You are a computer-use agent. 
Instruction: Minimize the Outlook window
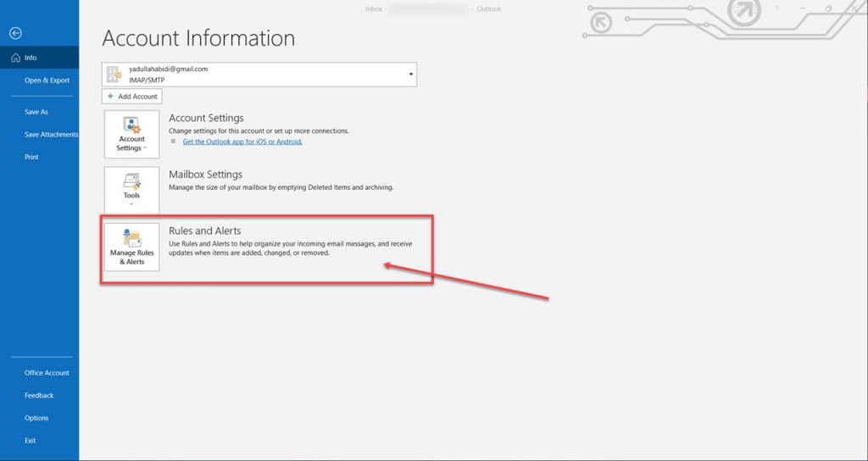[x=803, y=8]
